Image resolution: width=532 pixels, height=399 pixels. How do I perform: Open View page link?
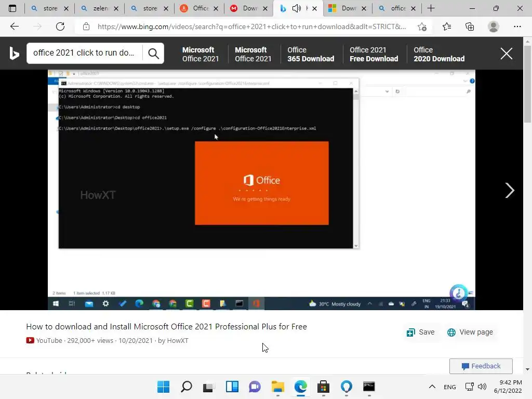pyautogui.click(x=470, y=332)
